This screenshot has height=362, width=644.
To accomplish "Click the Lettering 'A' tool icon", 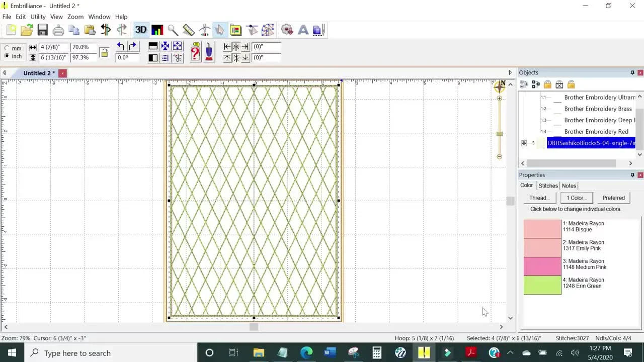I will (303, 30).
